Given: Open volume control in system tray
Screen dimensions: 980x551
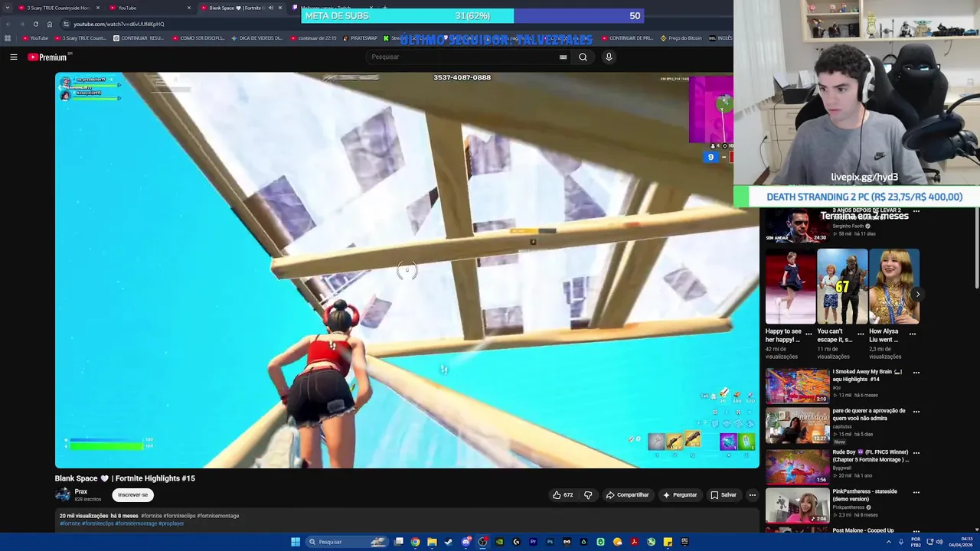Looking at the screenshot, I should click(x=939, y=542).
